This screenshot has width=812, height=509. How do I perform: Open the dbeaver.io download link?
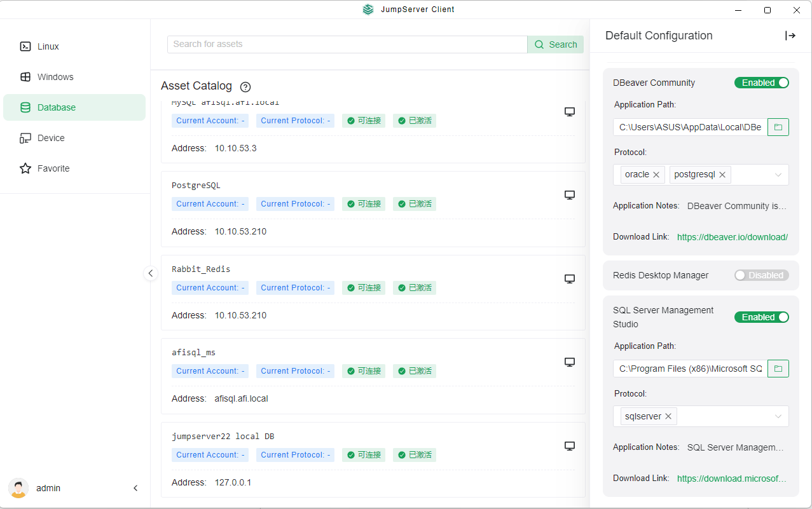[733, 237]
